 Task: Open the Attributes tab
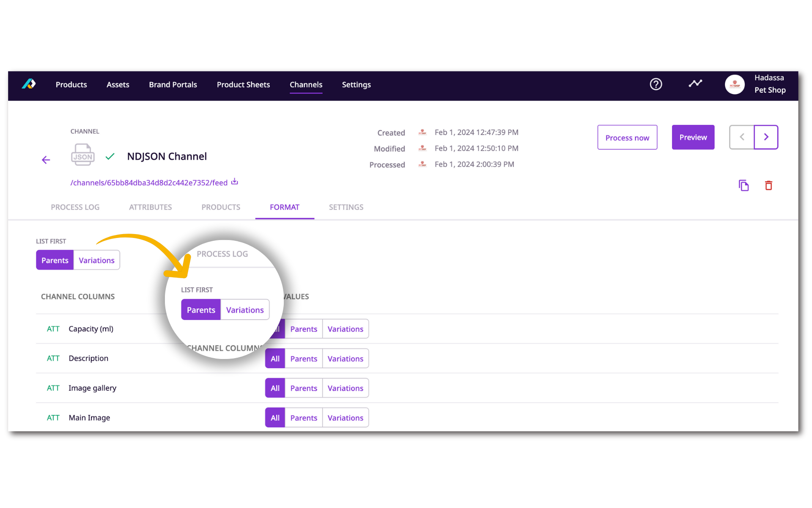151,207
